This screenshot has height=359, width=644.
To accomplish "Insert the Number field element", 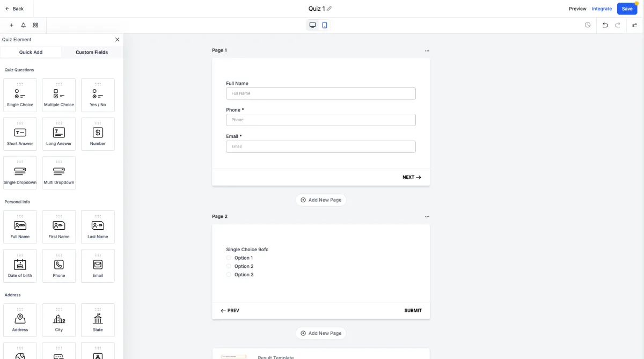I will click(x=98, y=134).
